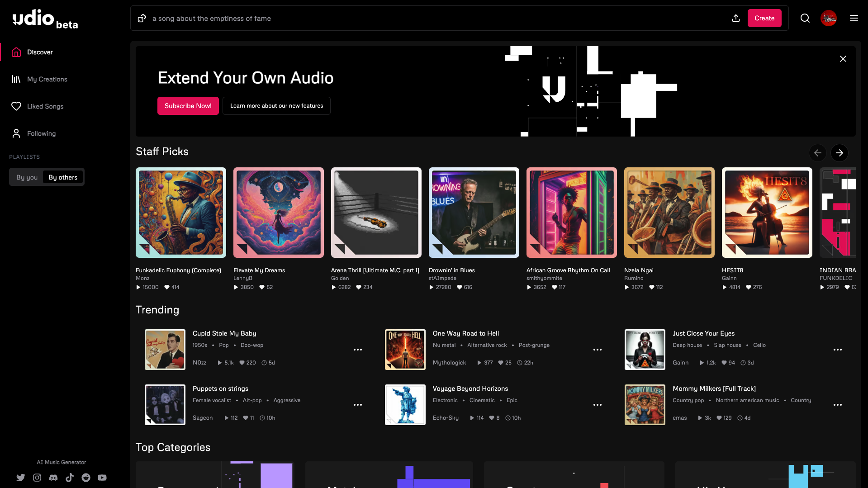This screenshot has height=488, width=868.
Task: Open the user profile avatar
Action: coord(828,18)
